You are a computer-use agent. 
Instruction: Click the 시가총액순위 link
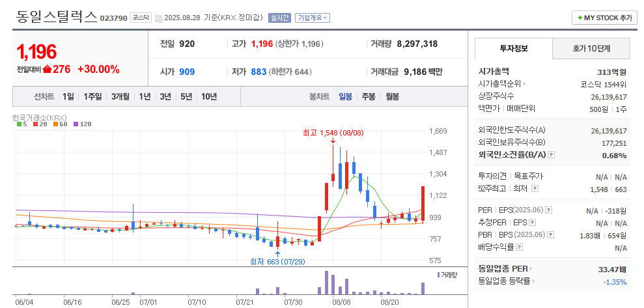[500, 84]
